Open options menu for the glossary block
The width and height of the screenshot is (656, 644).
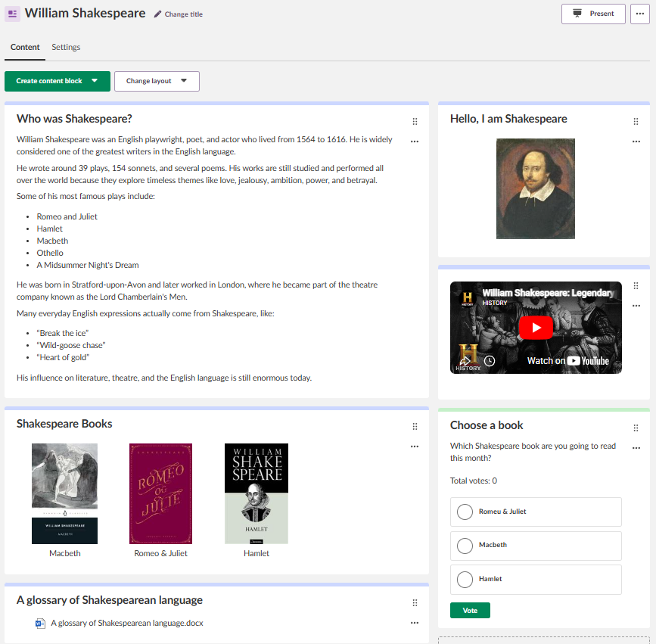point(415,623)
